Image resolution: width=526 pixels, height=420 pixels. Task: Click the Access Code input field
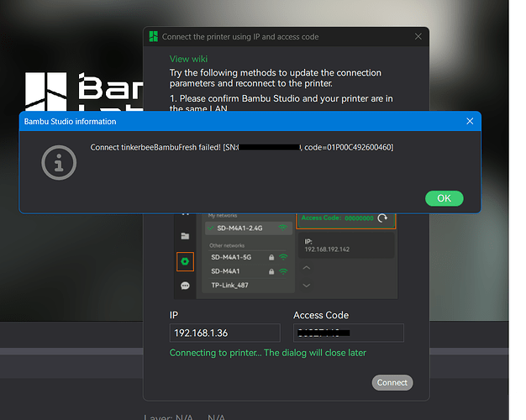(349, 333)
